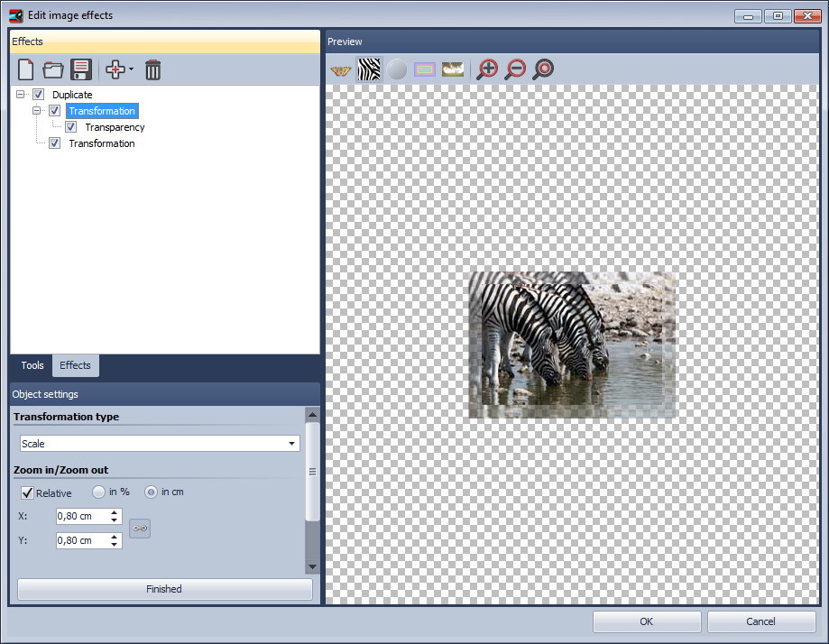The height and width of the screenshot is (644, 829).
Task: Choose the sphere preview sample
Action: [397, 69]
